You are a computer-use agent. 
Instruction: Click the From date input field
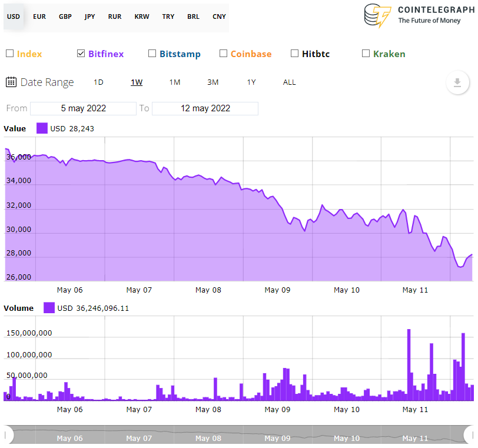pyautogui.click(x=83, y=108)
